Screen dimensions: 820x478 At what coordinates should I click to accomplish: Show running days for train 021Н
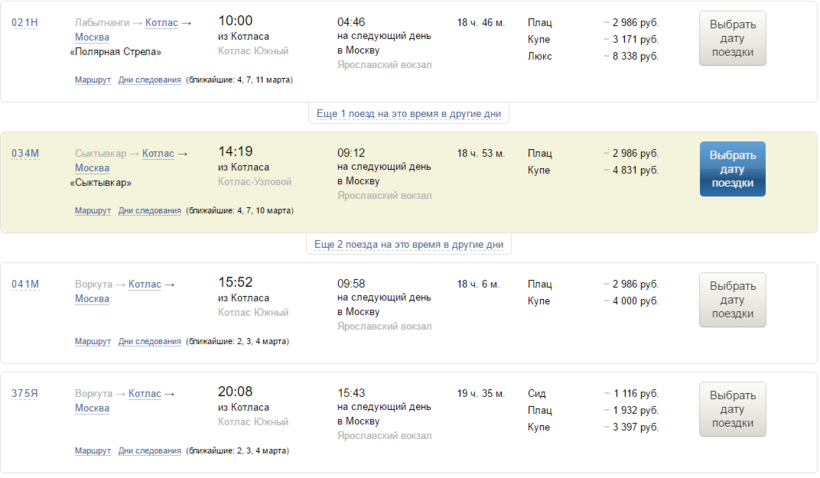point(149,80)
